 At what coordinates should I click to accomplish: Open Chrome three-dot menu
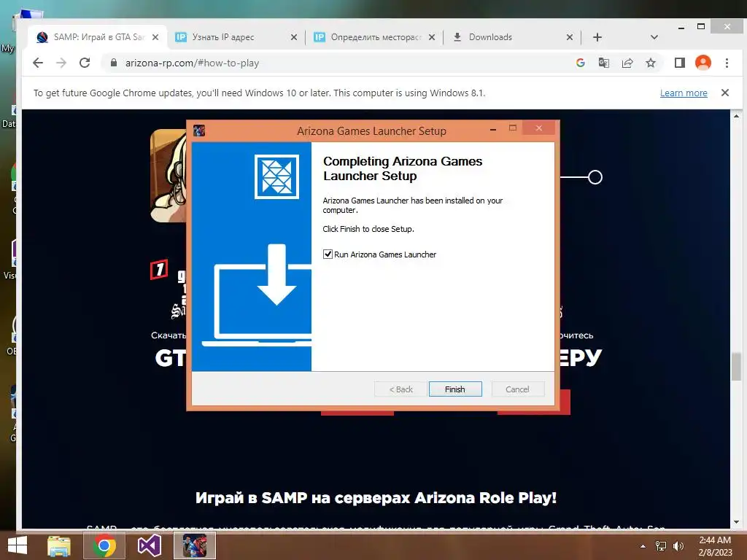(x=727, y=63)
